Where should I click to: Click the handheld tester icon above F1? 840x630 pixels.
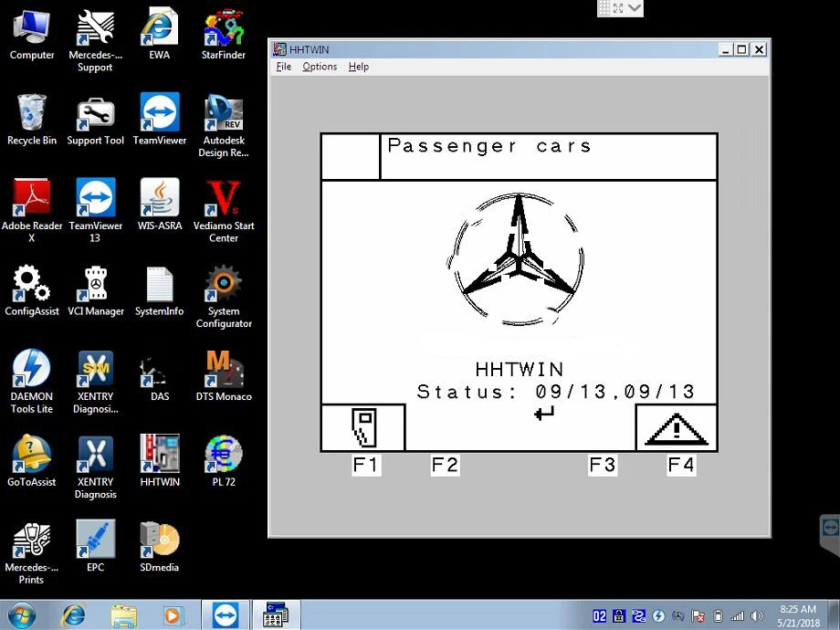(x=363, y=427)
